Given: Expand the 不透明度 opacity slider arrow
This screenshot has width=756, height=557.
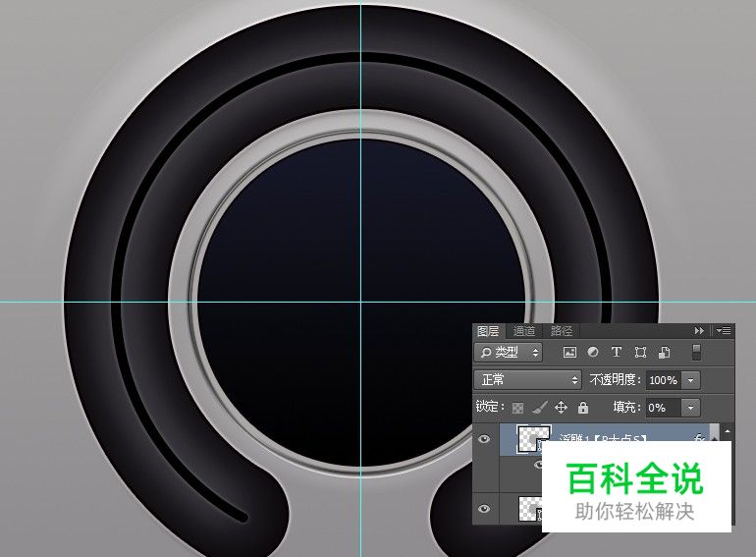Looking at the screenshot, I should tap(692, 379).
